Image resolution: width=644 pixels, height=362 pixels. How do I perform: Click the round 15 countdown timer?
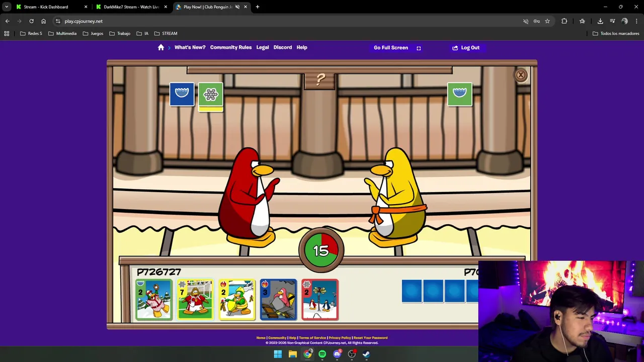(321, 250)
